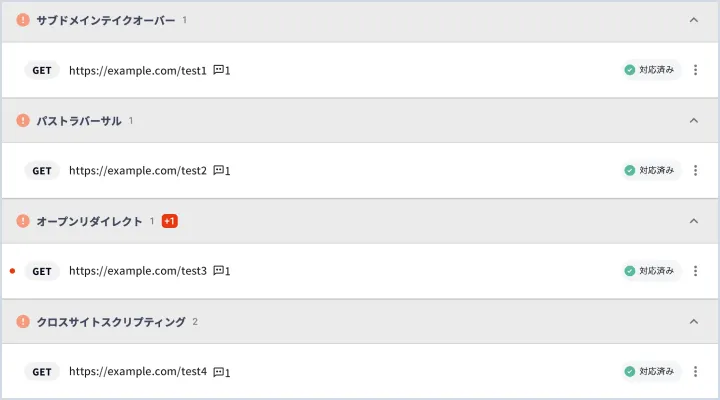This screenshot has width=720, height=400.
Task: Collapse the オープンリダイレクト section chevron
Action: (x=694, y=221)
